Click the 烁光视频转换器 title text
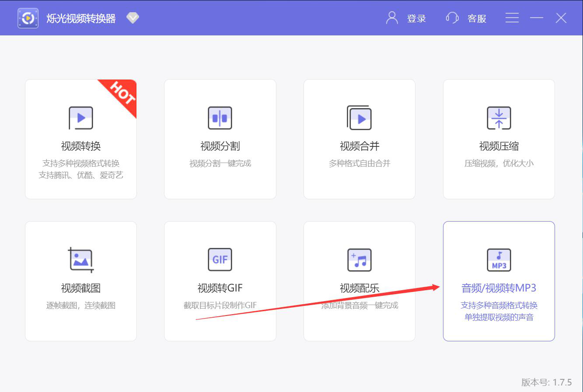The image size is (583, 392). tap(81, 18)
